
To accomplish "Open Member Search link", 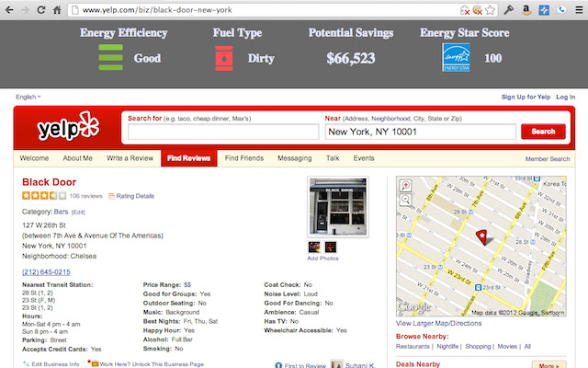I will [x=548, y=159].
